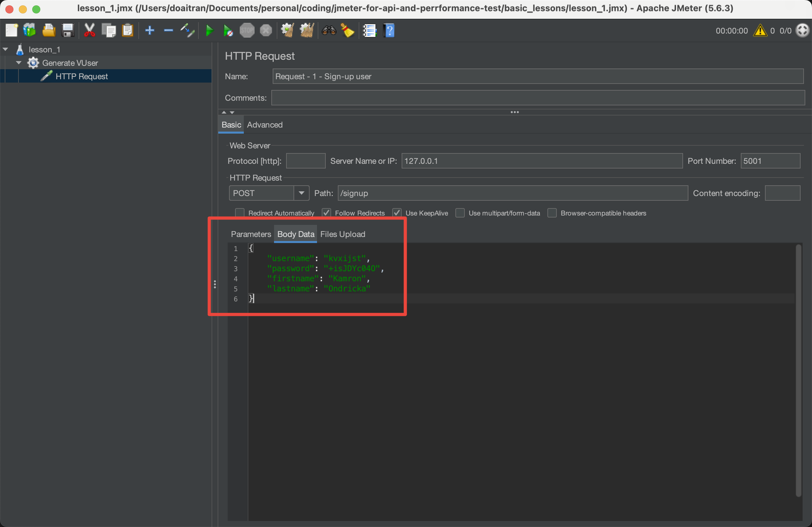Click the 00:00:00 elapsed time display
812x527 pixels.
click(x=731, y=31)
